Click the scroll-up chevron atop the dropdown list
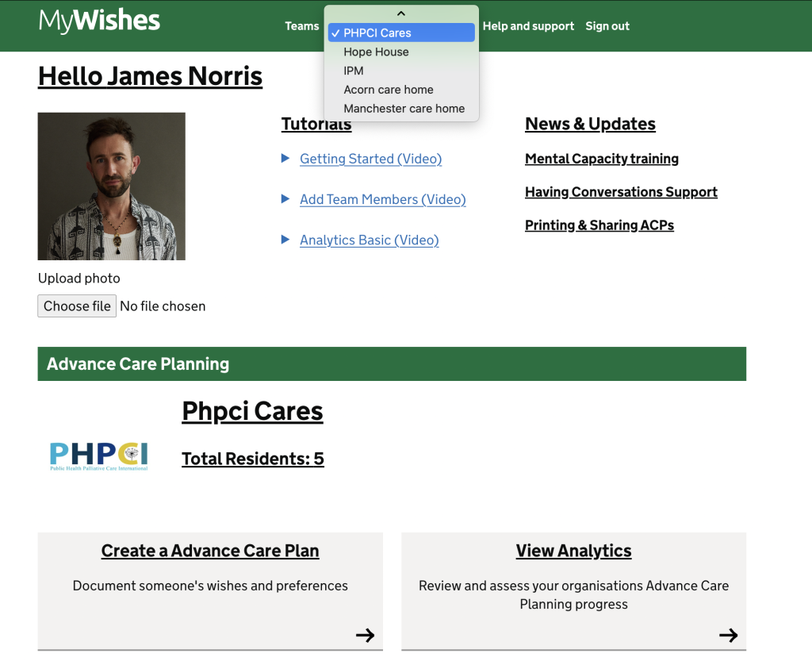The image size is (812, 665). click(x=401, y=13)
